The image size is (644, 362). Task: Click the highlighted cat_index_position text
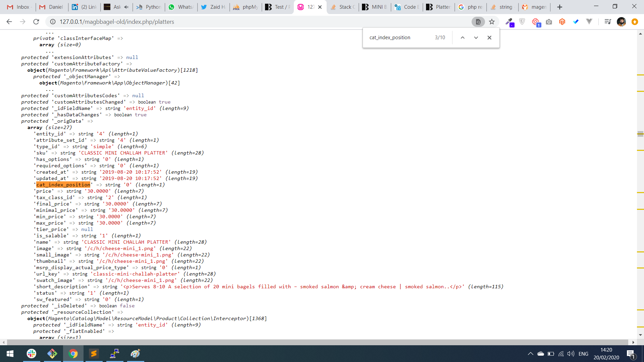coord(63,185)
